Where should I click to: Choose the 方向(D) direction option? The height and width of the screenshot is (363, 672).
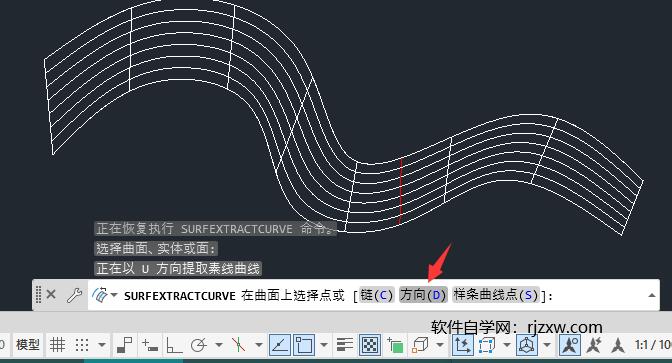(423, 295)
